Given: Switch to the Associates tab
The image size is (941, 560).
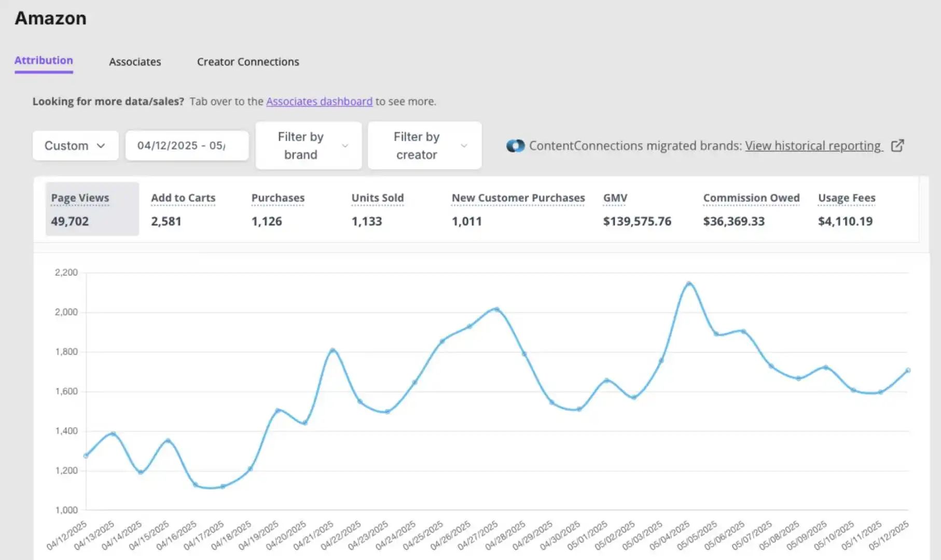Looking at the screenshot, I should (x=135, y=62).
